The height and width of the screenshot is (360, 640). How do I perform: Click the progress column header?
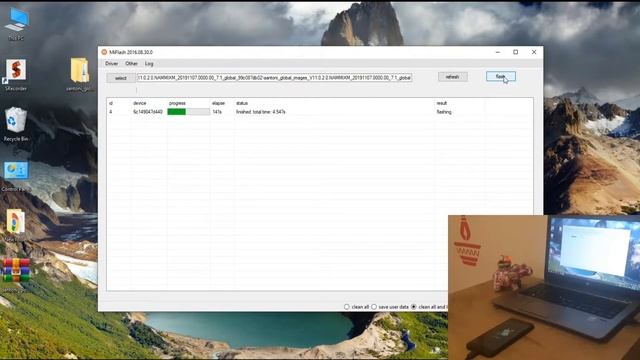coord(177,103)
